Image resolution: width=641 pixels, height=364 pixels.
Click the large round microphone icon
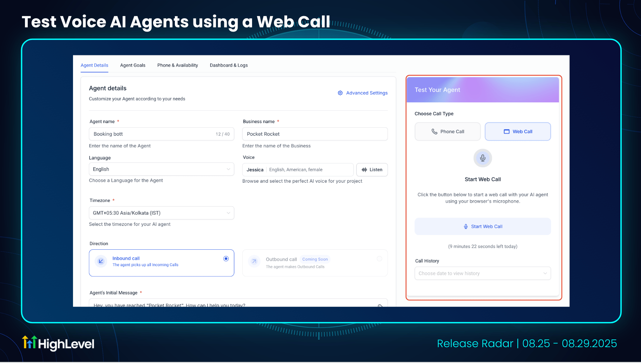click(483, 158)
